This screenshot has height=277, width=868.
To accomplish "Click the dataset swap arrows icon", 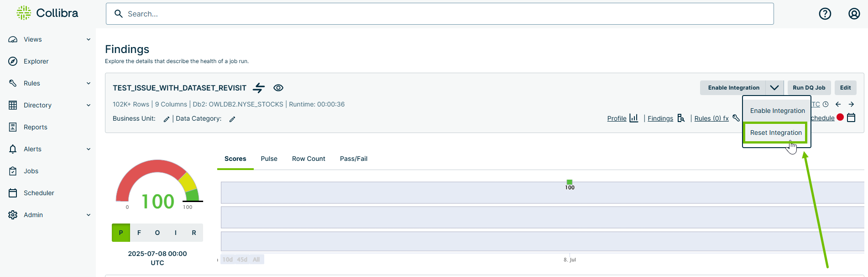I will pyautogui.click(x=259, y=88).
